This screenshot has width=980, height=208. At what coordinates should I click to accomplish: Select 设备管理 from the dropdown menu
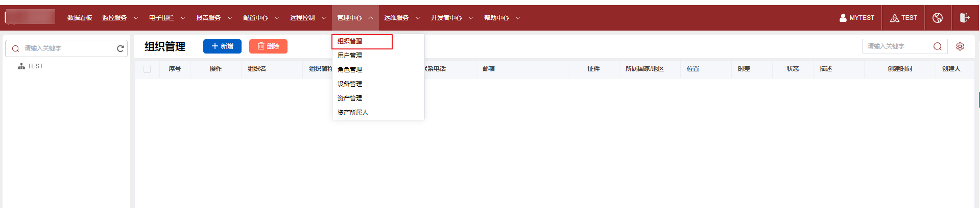350,84
